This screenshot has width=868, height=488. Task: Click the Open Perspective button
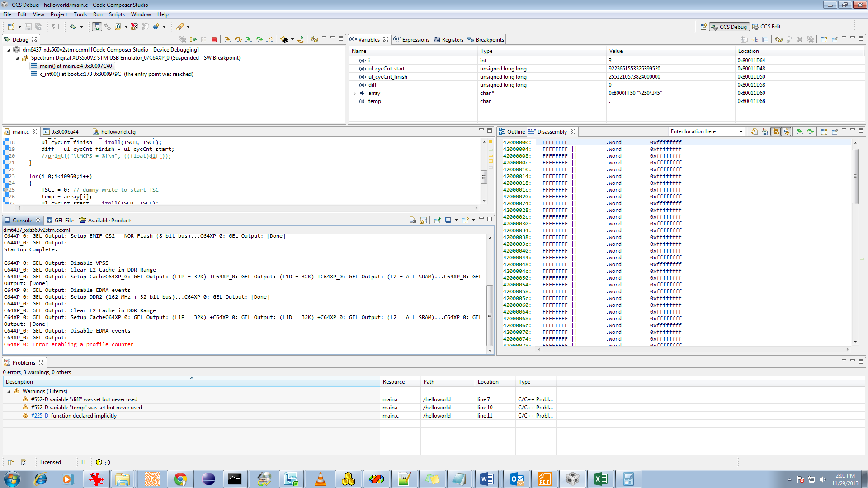tap(703, 27)
